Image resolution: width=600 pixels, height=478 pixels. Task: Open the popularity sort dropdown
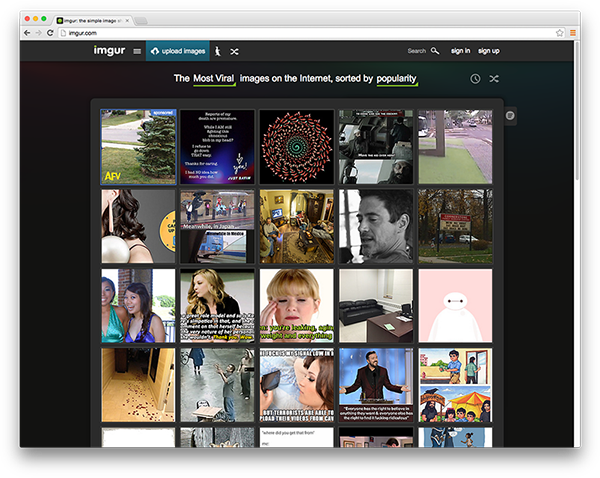click(397, 79)
